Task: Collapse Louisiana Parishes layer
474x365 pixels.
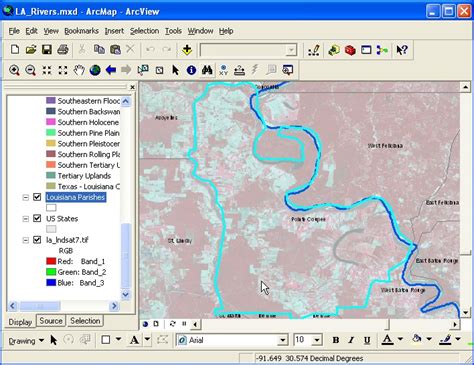Action: pos(26,197)
